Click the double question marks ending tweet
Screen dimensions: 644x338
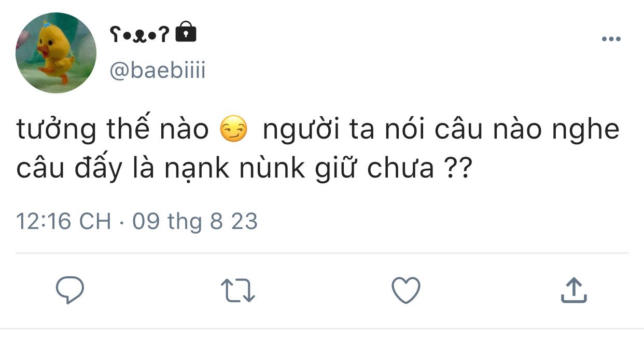click(x=457, y=169)
